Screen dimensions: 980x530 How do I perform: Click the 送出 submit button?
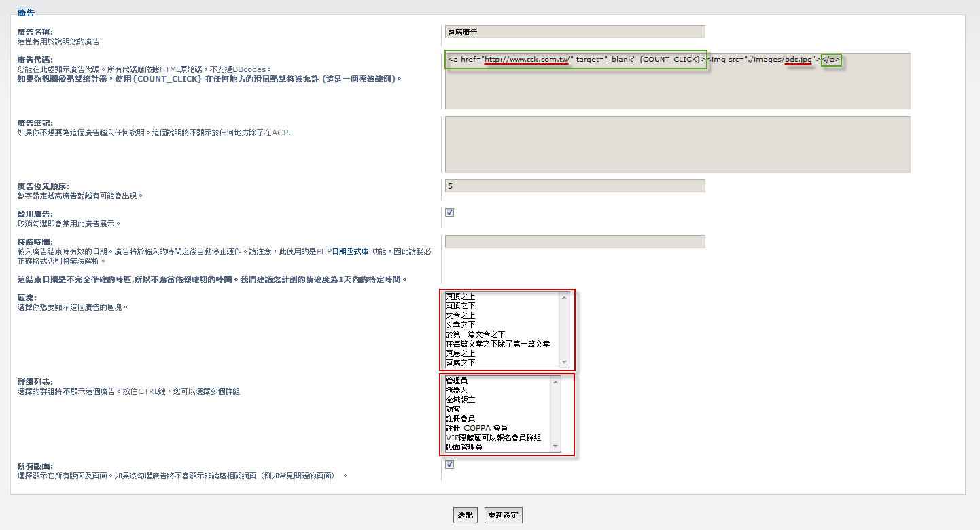465,515
